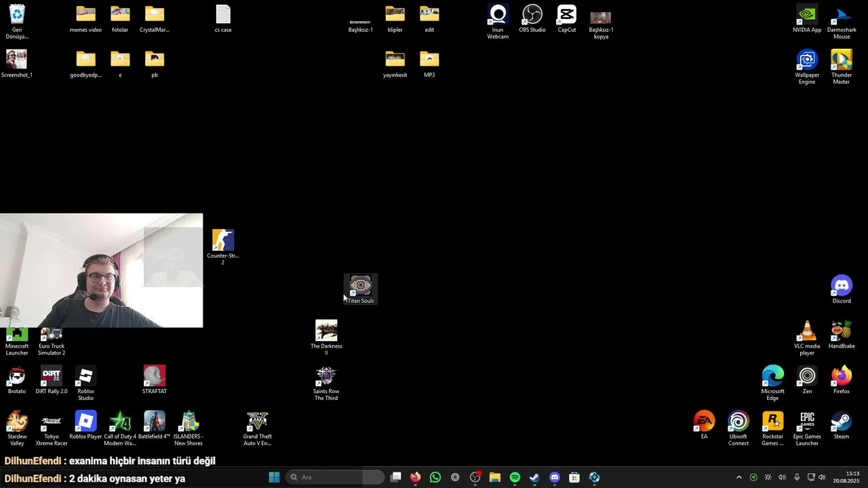The image size is (868, 488).
Task: Open Rockstar Games Launcher desktop icon
Action: (773, 428)
